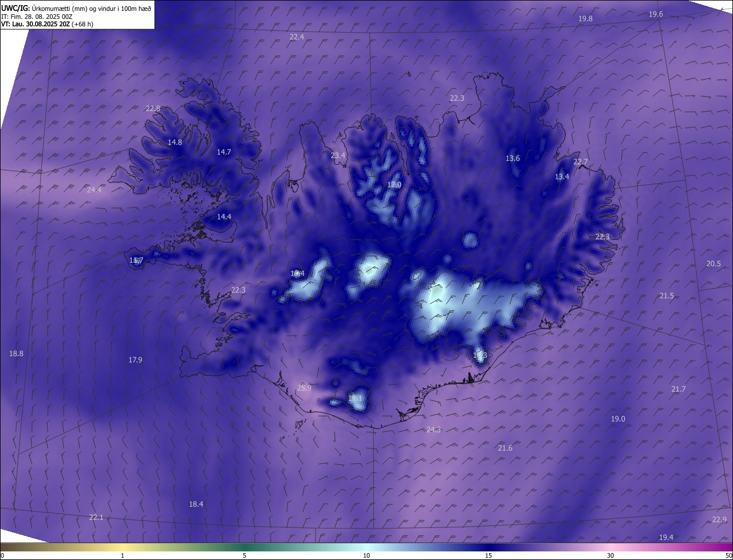Click the 19.4 value label
This screenshot has height=560, width=733.
tap(666, 537)
